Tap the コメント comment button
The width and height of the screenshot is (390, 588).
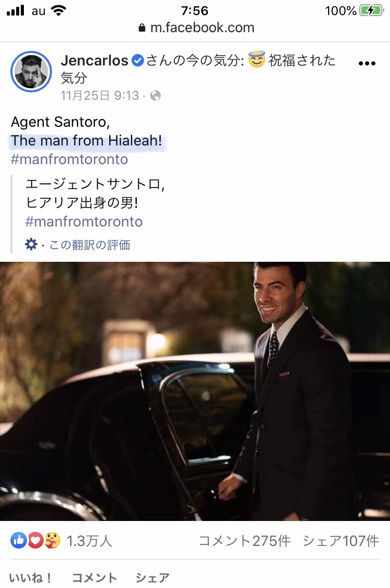pos(94,578)
